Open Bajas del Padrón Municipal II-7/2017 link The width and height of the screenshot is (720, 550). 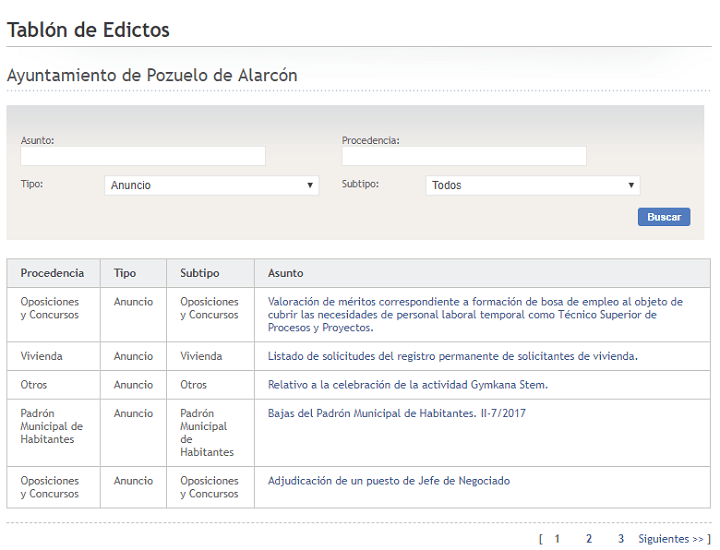tap(397, 413)
